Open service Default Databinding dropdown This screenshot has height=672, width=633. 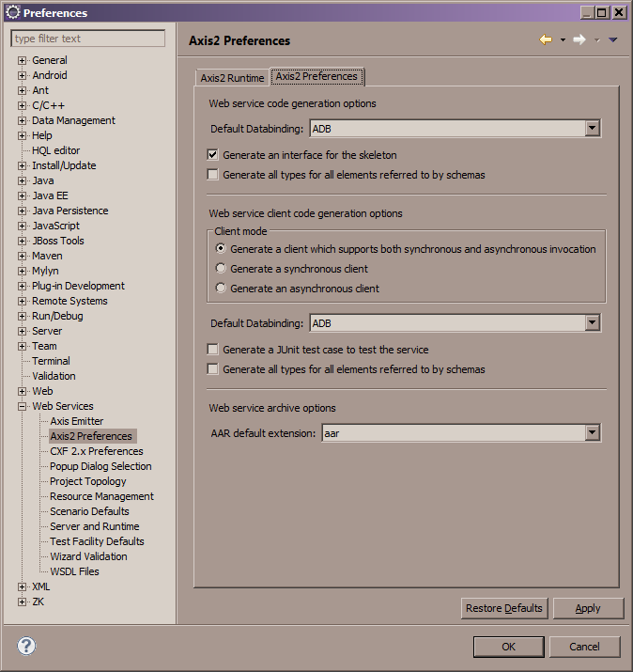pos(593,128)
